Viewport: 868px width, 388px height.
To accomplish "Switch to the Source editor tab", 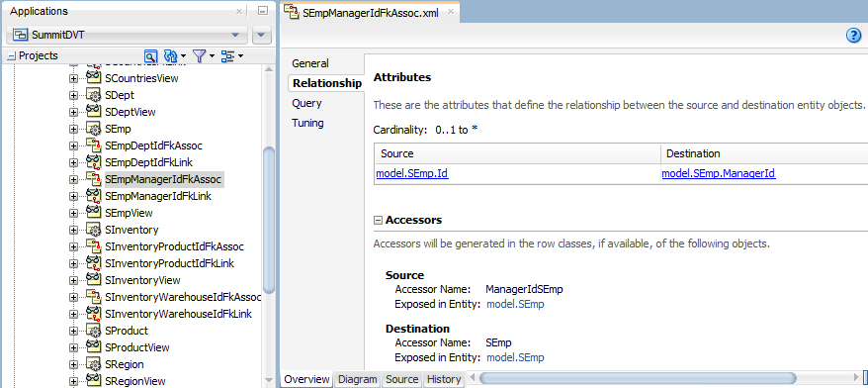I will coord(402,379).
